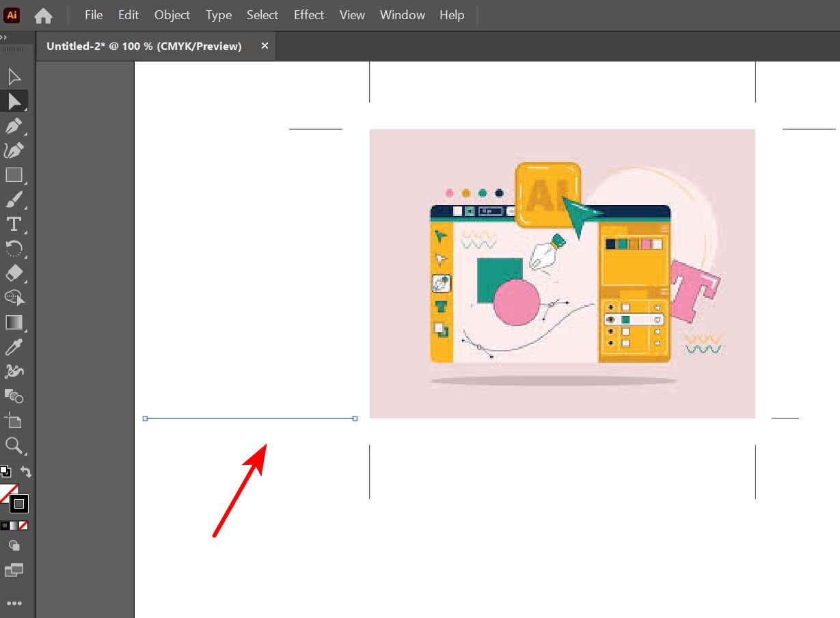840x618 pixels.
Task: Activate the Rectangle tool
Action: [14, 174]
